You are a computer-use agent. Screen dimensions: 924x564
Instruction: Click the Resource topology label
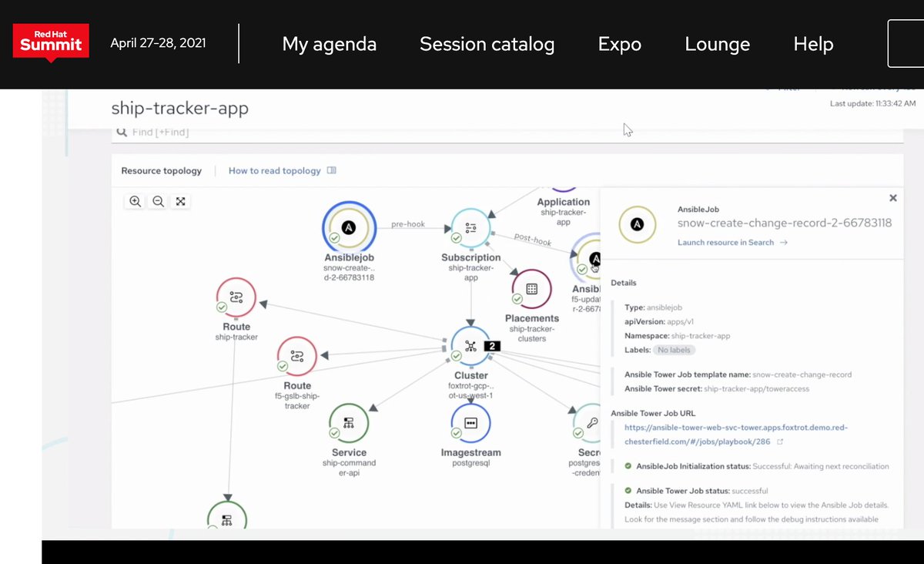[162, 171]
